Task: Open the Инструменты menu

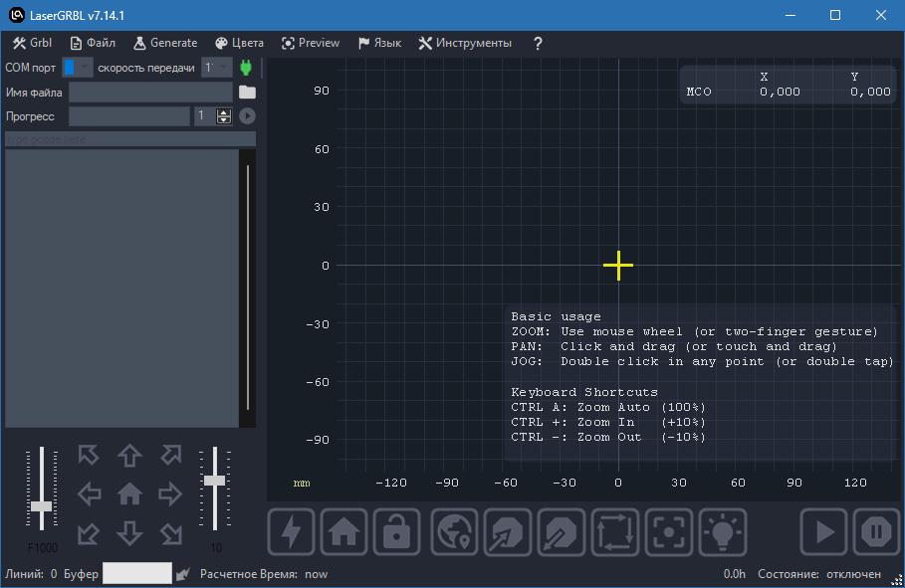Action: click(x=465, y=43)
